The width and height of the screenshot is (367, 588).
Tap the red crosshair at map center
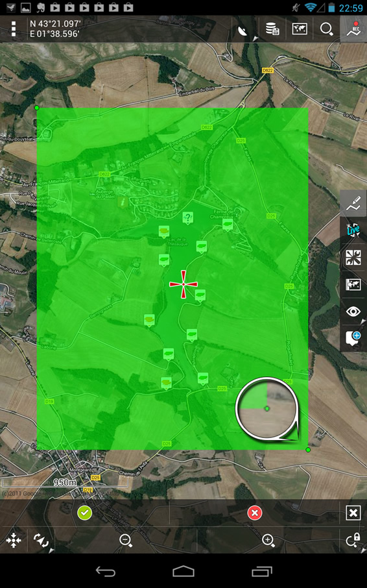coord(183,284)
